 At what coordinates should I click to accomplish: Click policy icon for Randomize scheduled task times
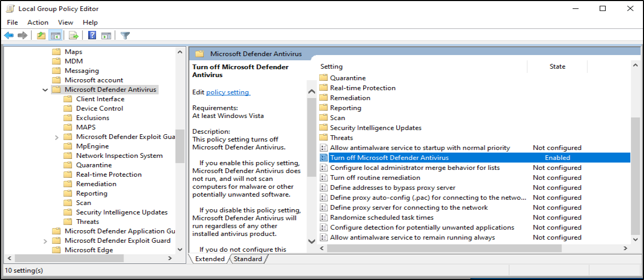[x=324, y=218]
